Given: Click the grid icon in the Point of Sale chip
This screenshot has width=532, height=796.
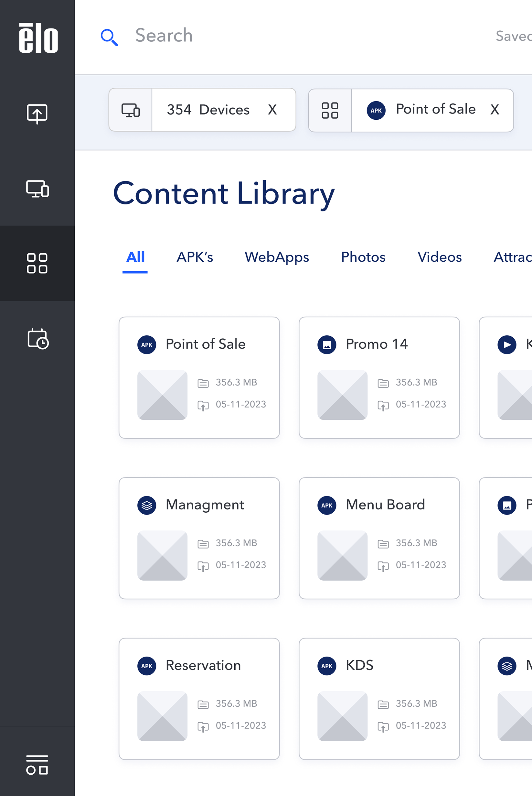Looking at the screenshot, I should coord(330,110).
